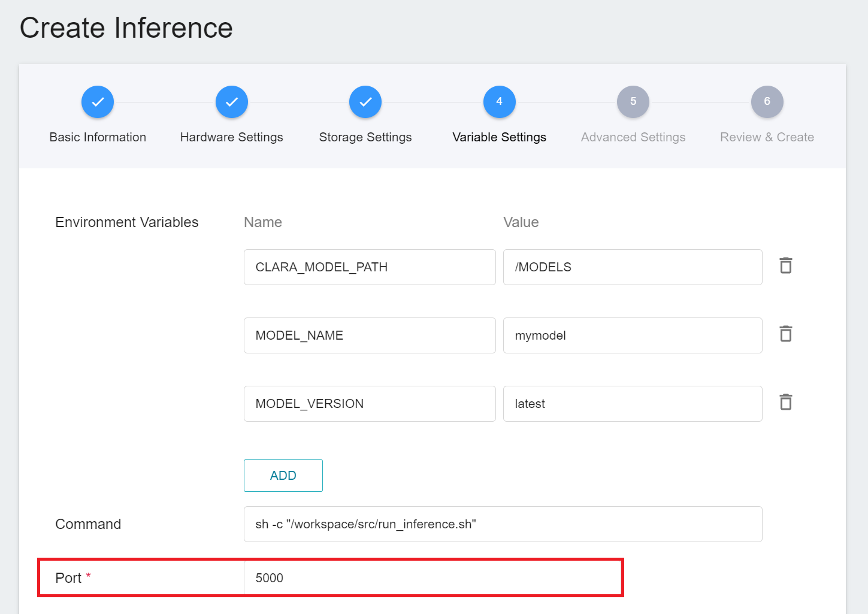Go to Basic Information step circle
The width and height of the screenshot is (868, 614).
click(98, 102)
